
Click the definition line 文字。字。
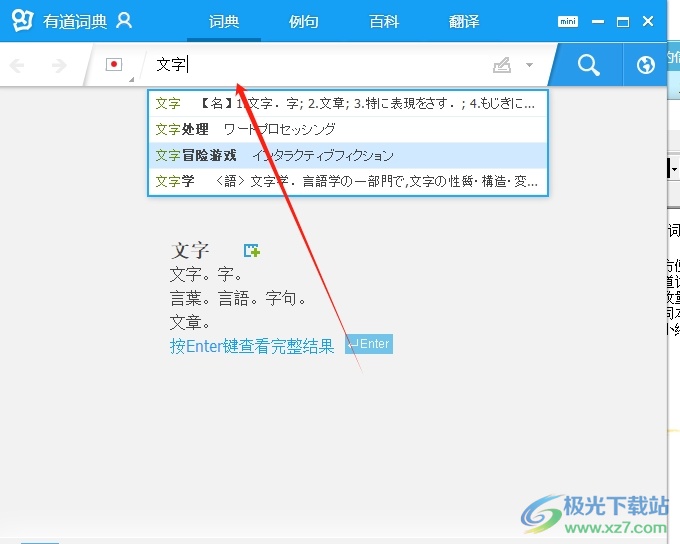pos(206,274)
